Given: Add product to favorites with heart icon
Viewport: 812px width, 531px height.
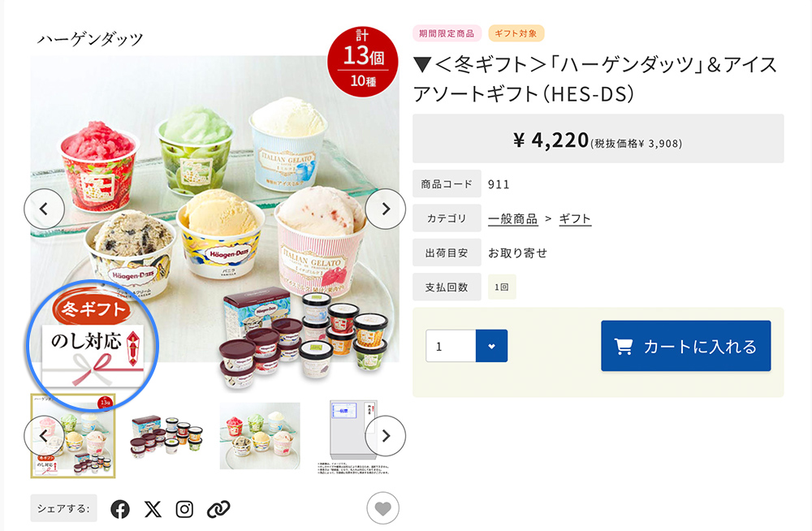Looking at the screenshot, I should point(382,508).
